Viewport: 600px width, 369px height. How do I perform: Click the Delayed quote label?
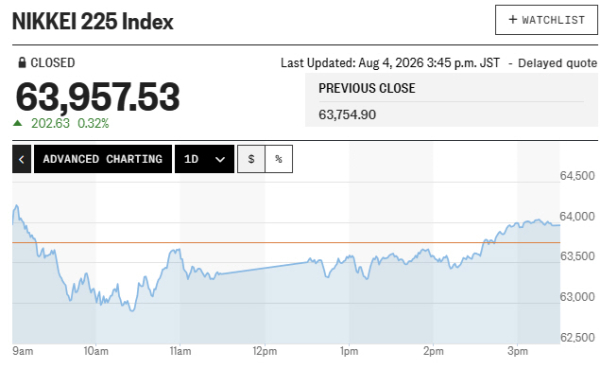557,63
